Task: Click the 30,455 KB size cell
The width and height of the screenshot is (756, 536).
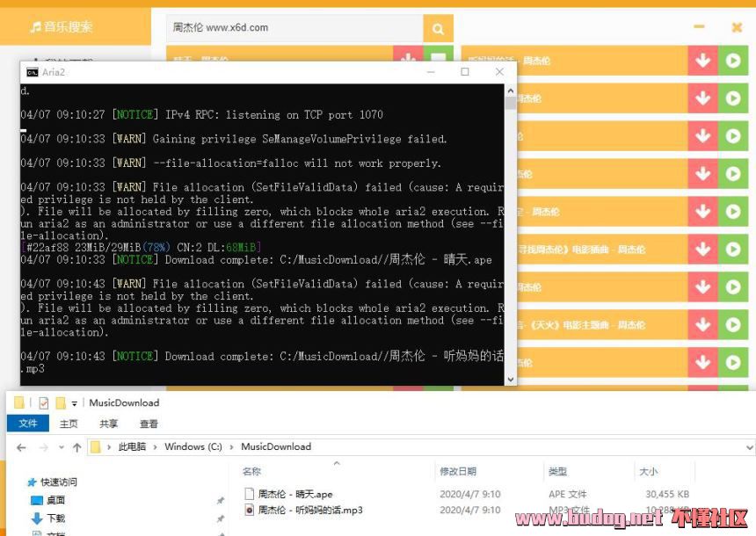Action: (667, 494)
